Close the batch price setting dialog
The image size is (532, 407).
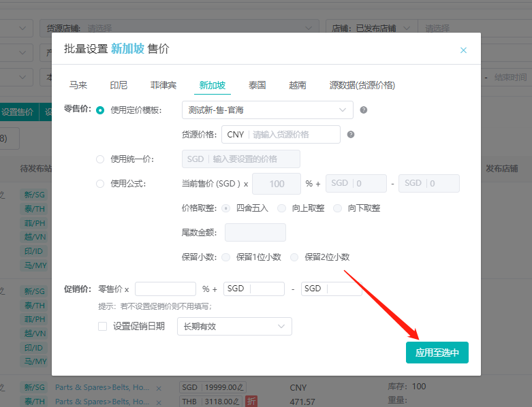point(463,50)
